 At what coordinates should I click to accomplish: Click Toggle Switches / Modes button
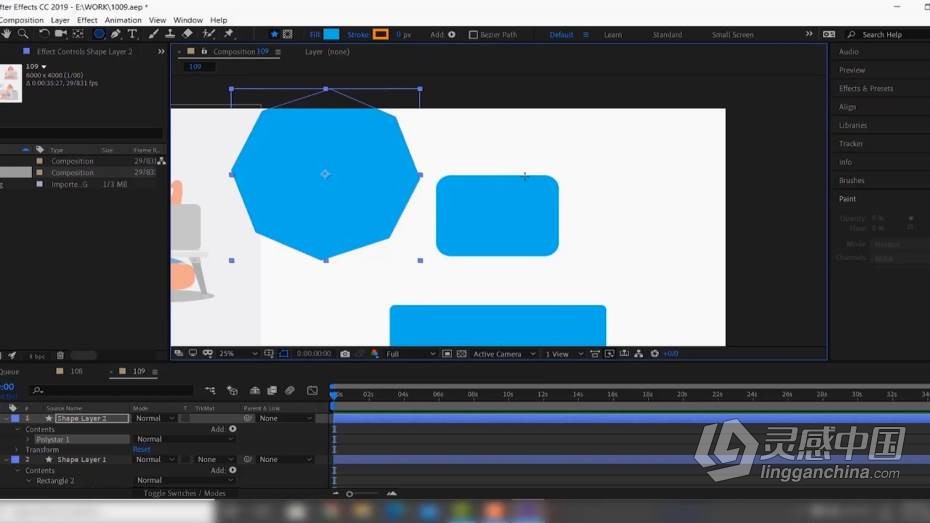[x=184, y=493]
